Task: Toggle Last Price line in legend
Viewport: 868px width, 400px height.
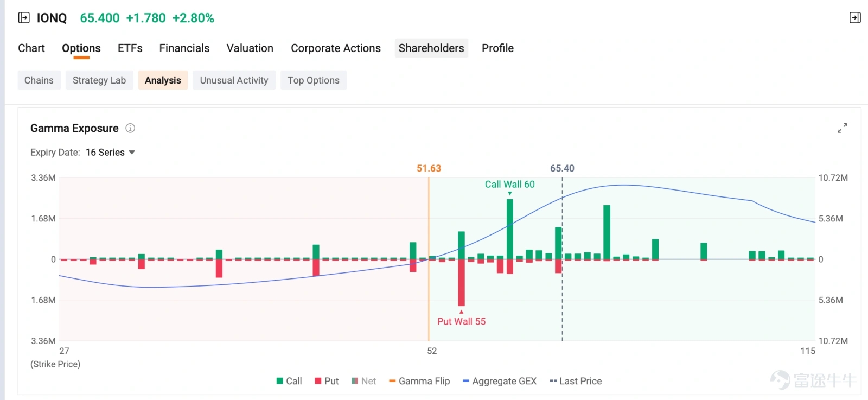Action: [576, 381]
